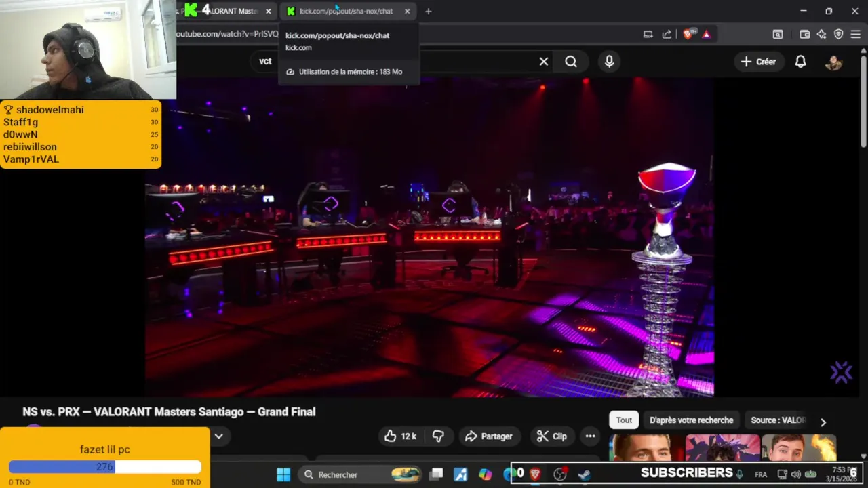Select the D'après votre recherche chip
Screen dimensions: 868x488
click(x=691, y=420)
